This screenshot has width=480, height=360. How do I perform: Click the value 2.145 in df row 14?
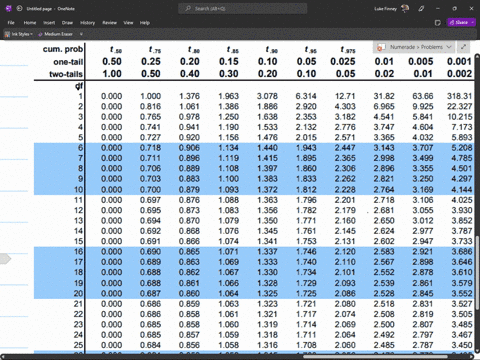tap(345, 231)
